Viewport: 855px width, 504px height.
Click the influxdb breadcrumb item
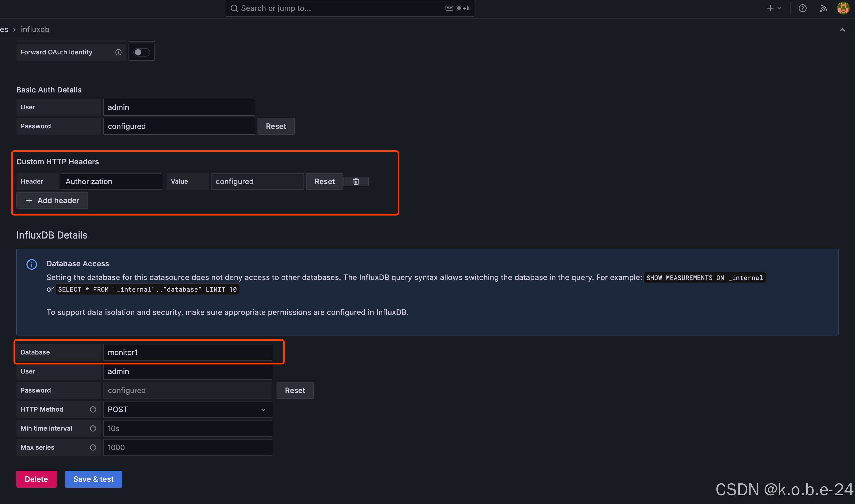[35, 30]
